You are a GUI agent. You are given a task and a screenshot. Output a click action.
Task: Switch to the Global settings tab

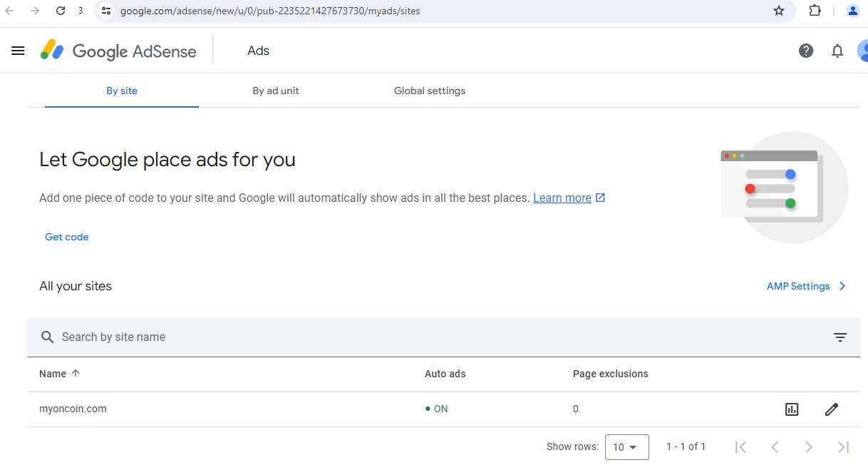pyautogui.click(x=430, y=91)
